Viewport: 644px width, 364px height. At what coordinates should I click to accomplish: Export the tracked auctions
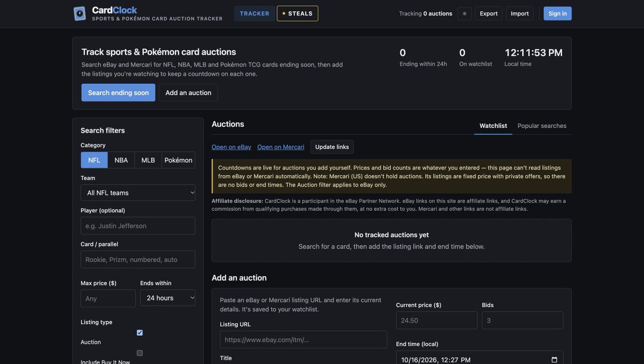(x=489, y=13)
